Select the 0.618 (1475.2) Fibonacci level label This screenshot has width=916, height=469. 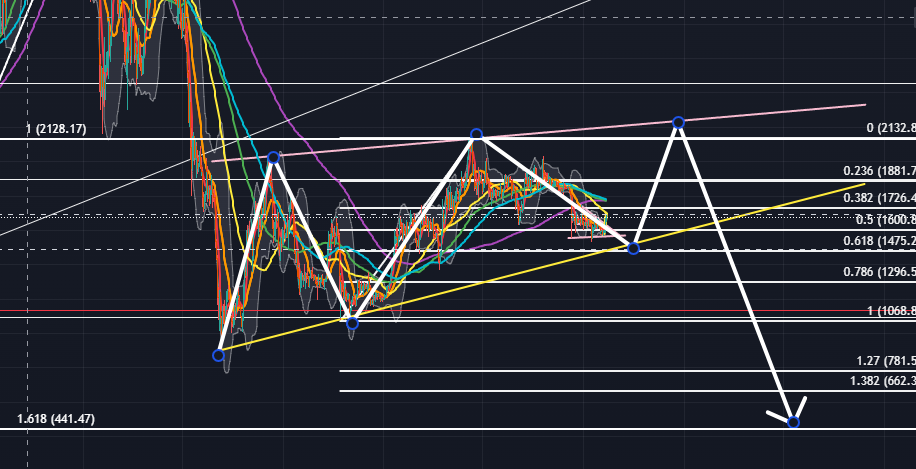click(879, 241)
